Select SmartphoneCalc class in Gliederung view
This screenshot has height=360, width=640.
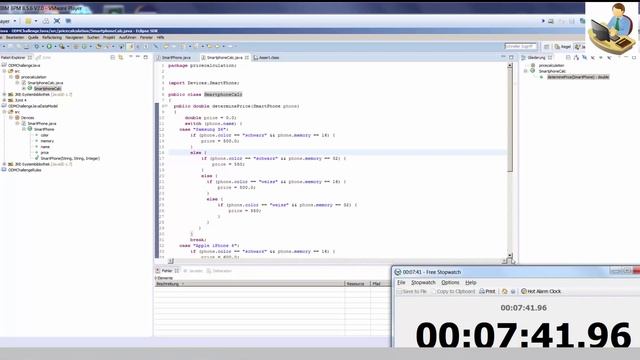tap(552, 71)
